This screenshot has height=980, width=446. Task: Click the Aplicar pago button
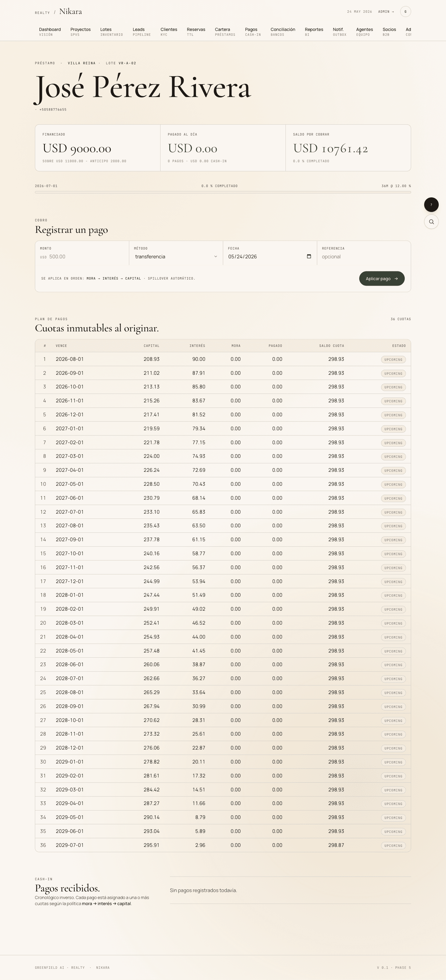[382, 278]
